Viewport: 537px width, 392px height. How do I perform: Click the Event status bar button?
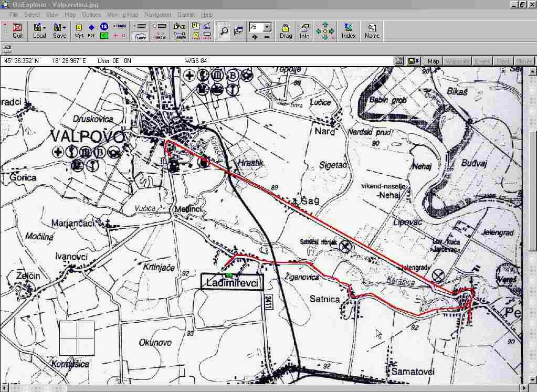coord(482,61)
